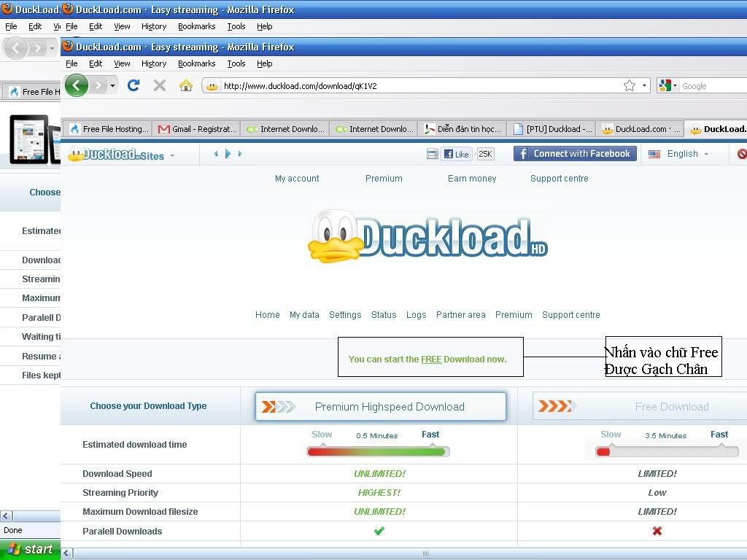Click the green Back arrow in front Firefox window
The height and width of the screenshot is (560, 747).
[76, 86]
